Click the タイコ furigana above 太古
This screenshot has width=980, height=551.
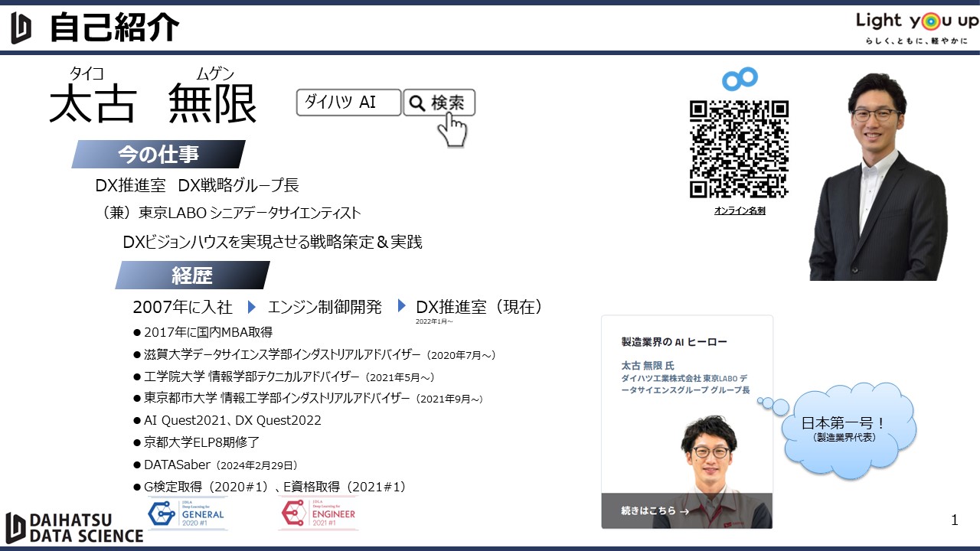coord(87,73)
